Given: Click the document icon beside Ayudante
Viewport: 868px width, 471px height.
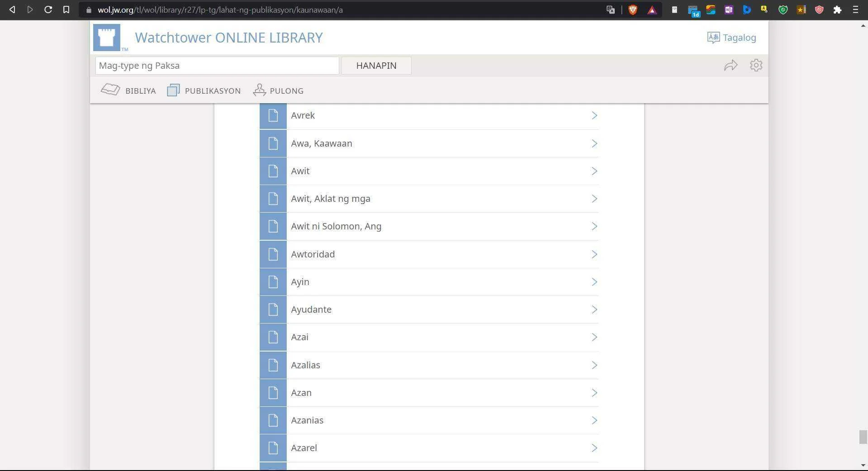Looking at the screenshot, I should coord(273,309).
